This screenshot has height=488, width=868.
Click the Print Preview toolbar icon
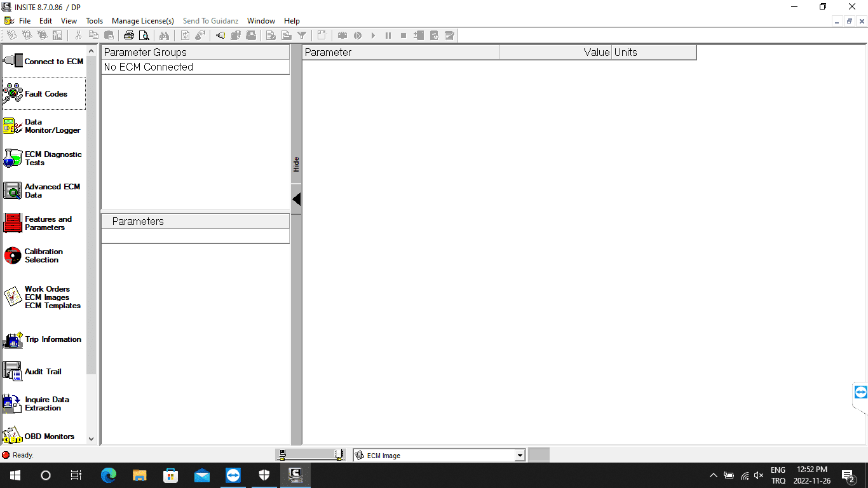(144, 36)
